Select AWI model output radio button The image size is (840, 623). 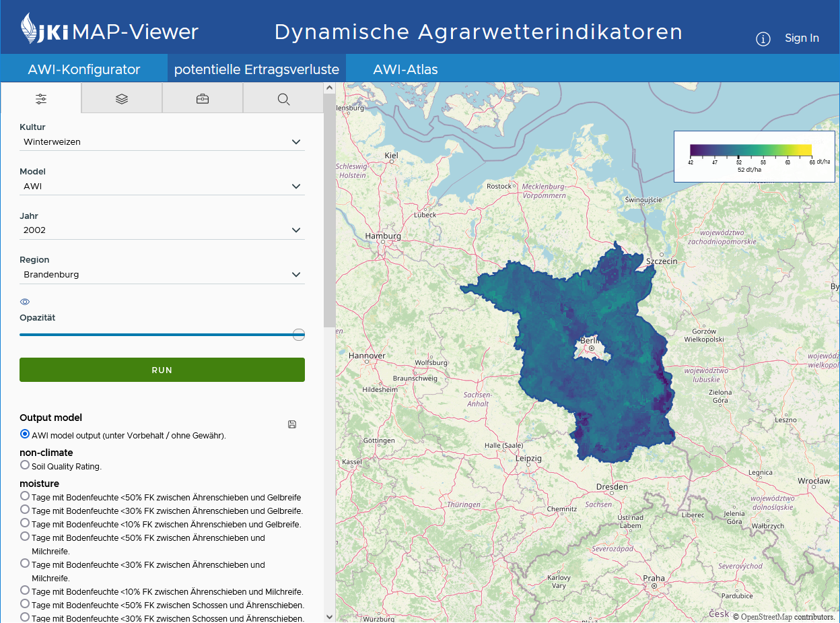pyautogui.click(x=25, y=434)
